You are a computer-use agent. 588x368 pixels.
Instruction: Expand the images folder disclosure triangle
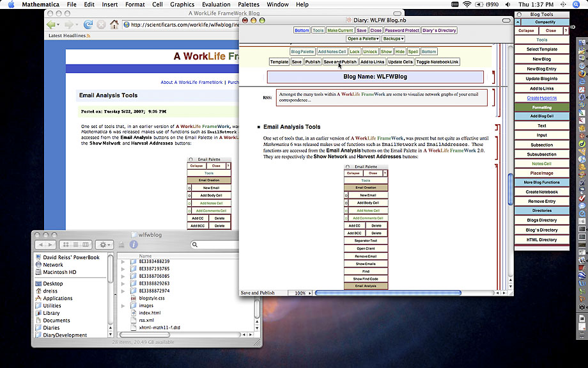pyautogui.click(x=123, y=306)
